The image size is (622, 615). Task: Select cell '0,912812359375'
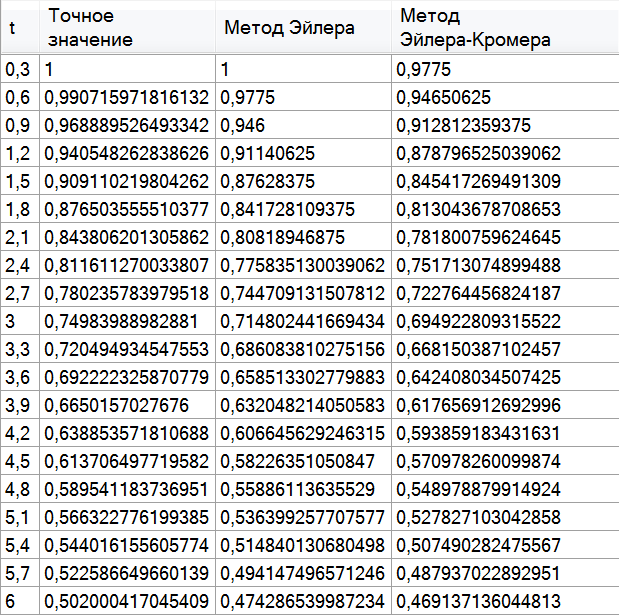point(506,125)
